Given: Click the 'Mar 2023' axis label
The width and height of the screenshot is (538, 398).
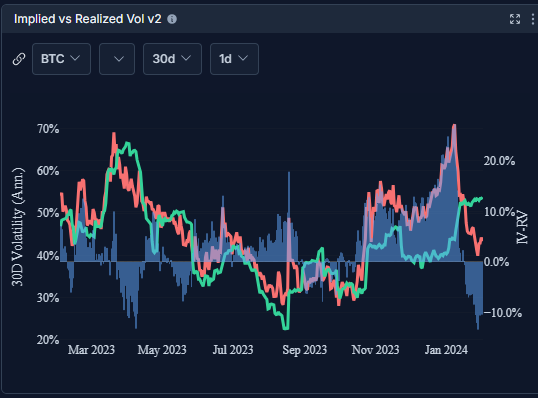Looking at the screenshot, I should 91,350.
